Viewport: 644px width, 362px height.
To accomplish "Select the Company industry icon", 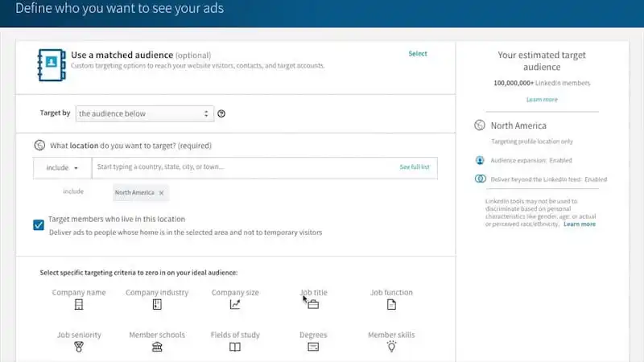I will click(x=157, y=305).
